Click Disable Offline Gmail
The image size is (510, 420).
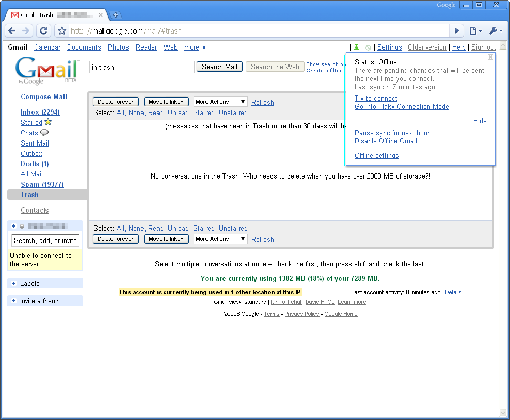[386, 141]
